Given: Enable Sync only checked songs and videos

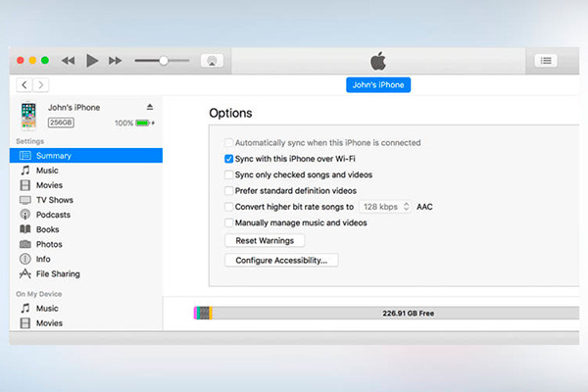Looking at the screenshot, I should pos(228,174).
